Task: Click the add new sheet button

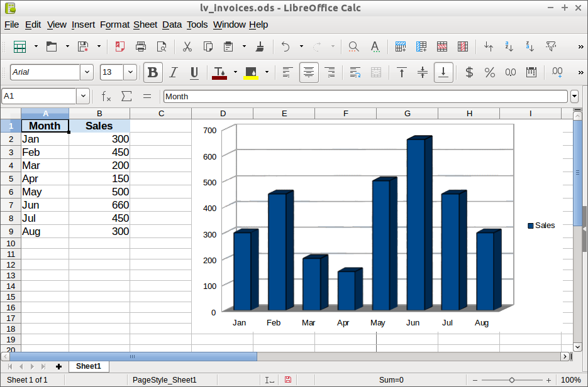Action: (x=58, y=366)
